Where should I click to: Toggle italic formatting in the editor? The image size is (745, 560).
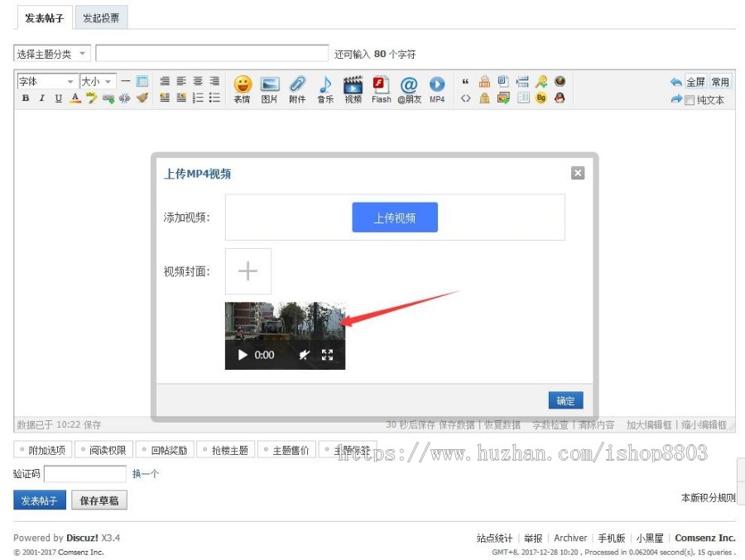pos(41,98)
